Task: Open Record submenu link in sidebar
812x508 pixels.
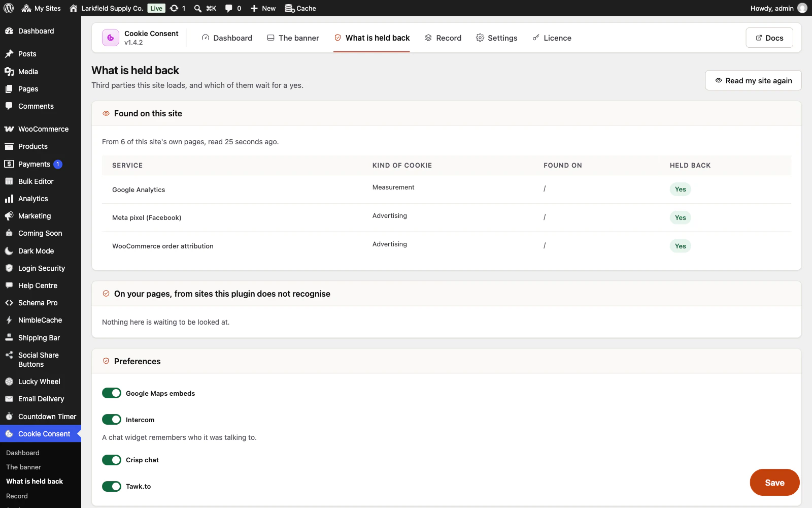Action: (17, 496)
